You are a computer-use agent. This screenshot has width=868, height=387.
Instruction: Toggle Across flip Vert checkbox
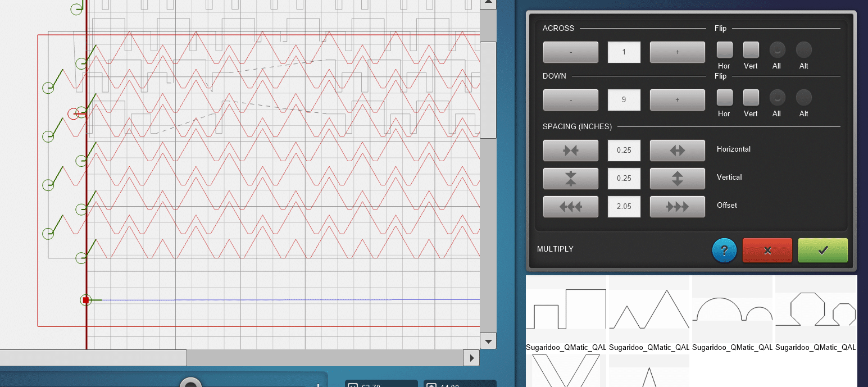751,50
